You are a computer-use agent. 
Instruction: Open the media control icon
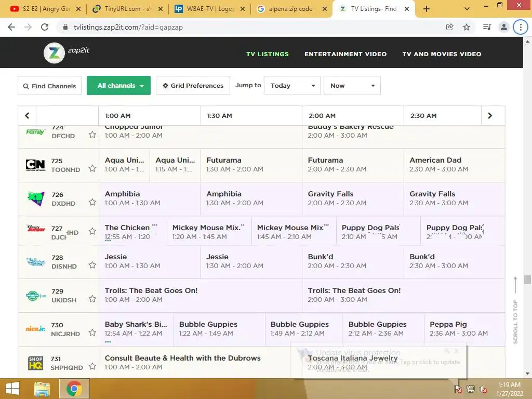[487, 27]
